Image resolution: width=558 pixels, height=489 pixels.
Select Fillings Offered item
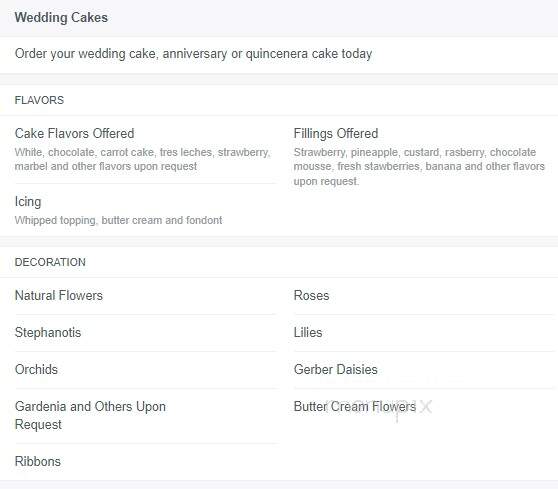(336, 133)
